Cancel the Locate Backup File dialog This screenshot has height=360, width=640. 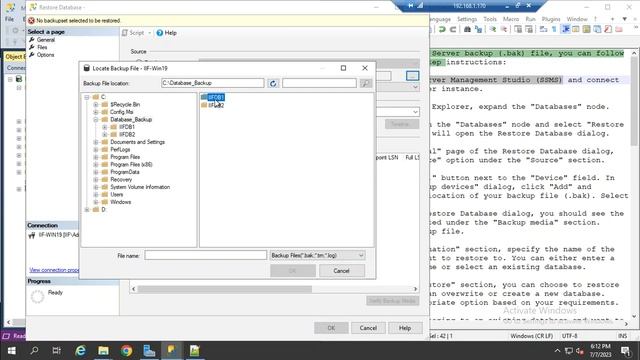click(342, 271)
